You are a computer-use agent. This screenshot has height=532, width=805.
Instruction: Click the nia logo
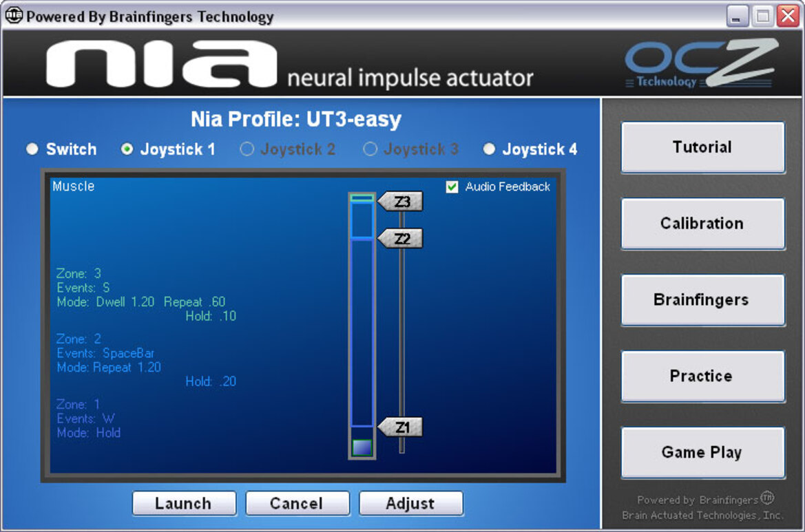point(161,64)
